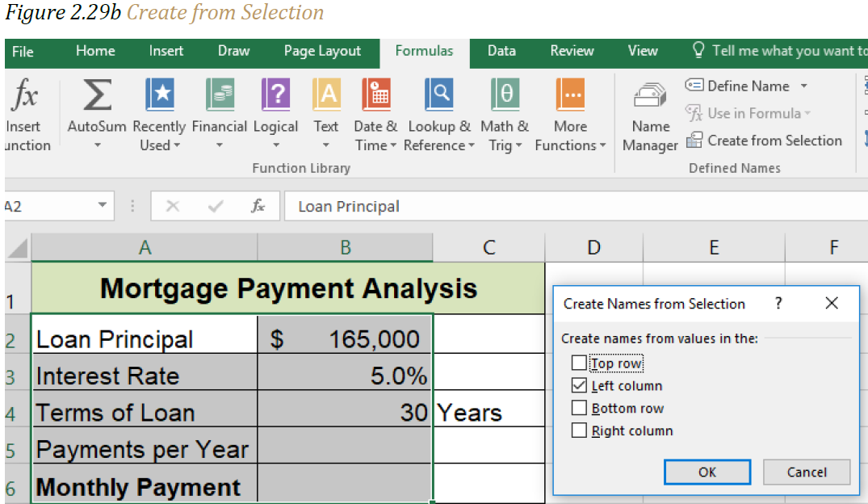The image size is (868, 504).
Task: Close the Create Names from Selection dialog
Action: 832,303
